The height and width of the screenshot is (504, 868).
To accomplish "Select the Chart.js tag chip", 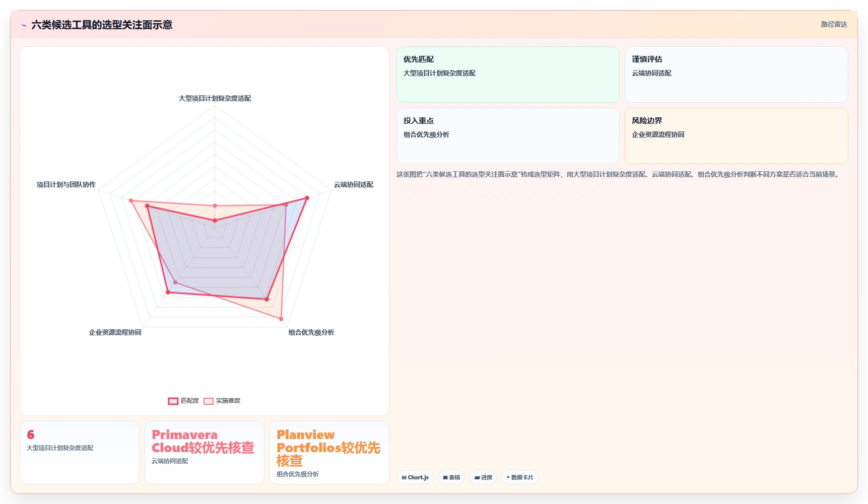I will coord(415,477).
